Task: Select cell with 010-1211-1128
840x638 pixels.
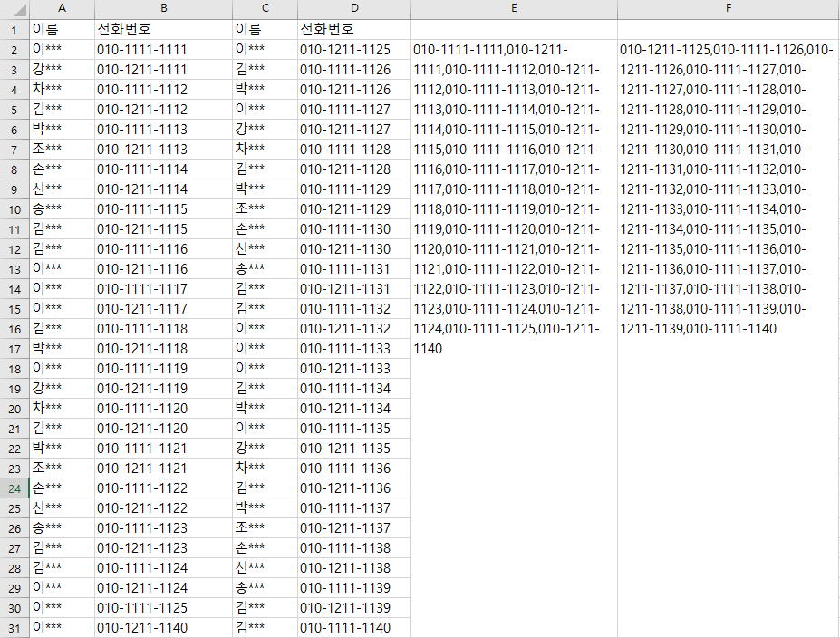Action: 354,169
